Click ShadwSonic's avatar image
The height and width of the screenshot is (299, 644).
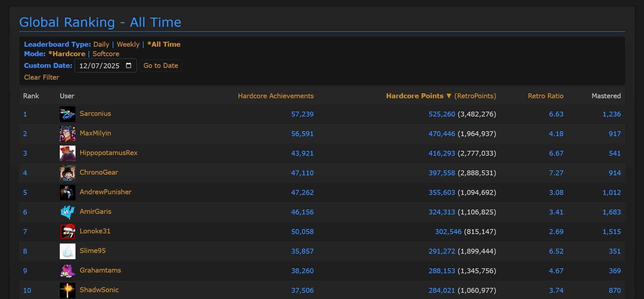(67, 290)
